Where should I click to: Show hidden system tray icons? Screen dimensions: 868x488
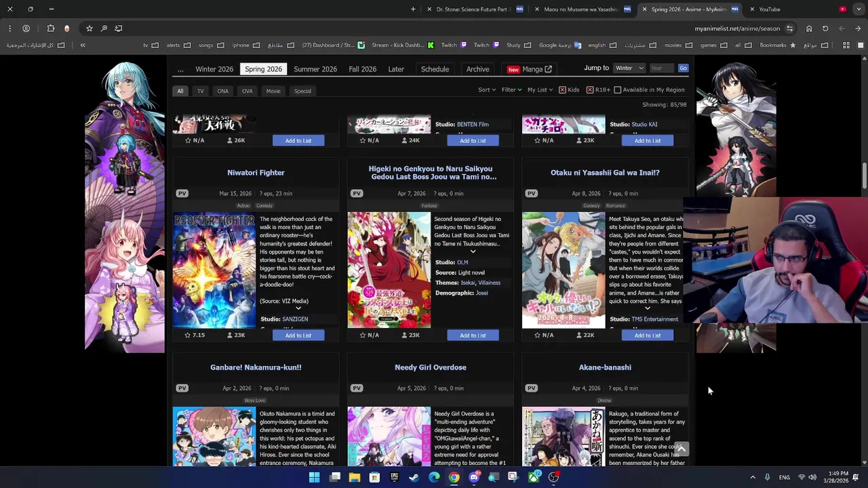pyautogui.click(x=753, y=477)
